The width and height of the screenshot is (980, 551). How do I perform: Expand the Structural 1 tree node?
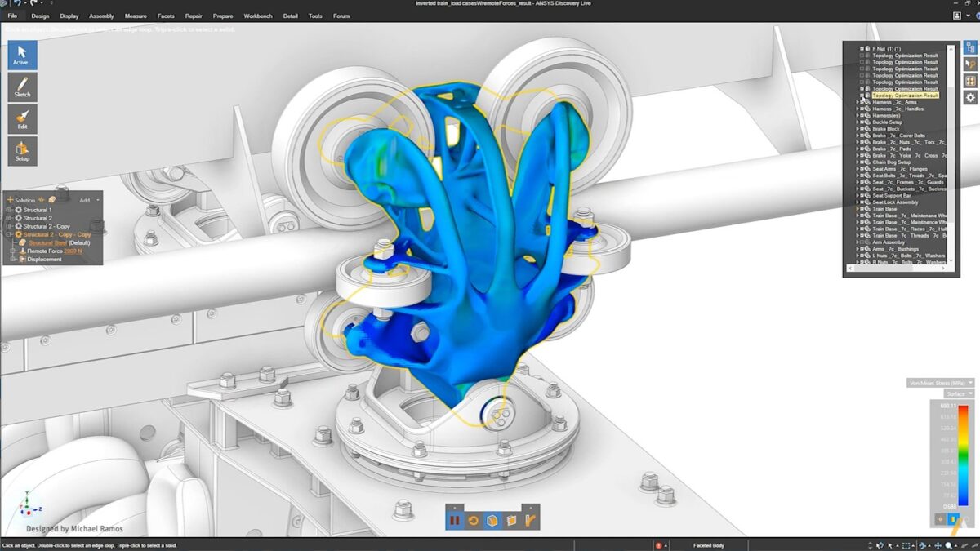tap(8, 210)
